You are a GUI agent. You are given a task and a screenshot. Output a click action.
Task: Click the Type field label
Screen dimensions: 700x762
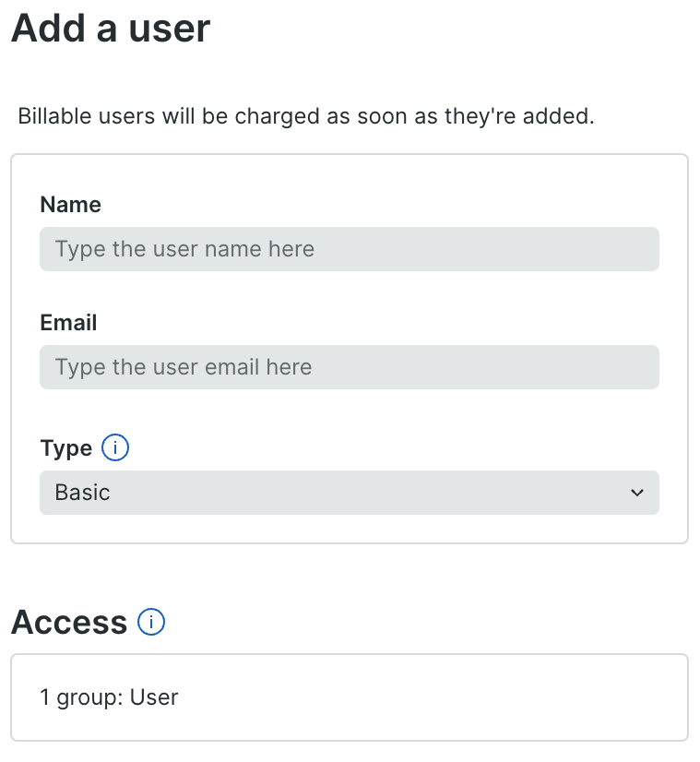66,448
